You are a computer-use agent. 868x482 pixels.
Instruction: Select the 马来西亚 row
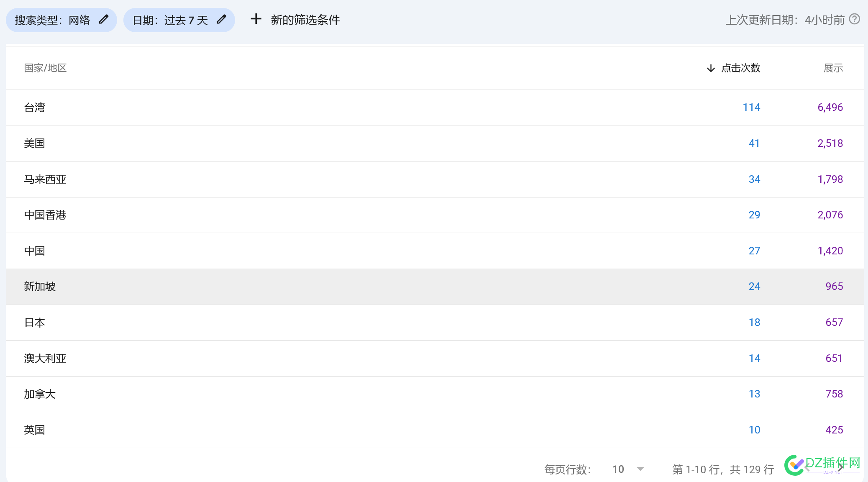pyautogui.click(x=435, y=179)
